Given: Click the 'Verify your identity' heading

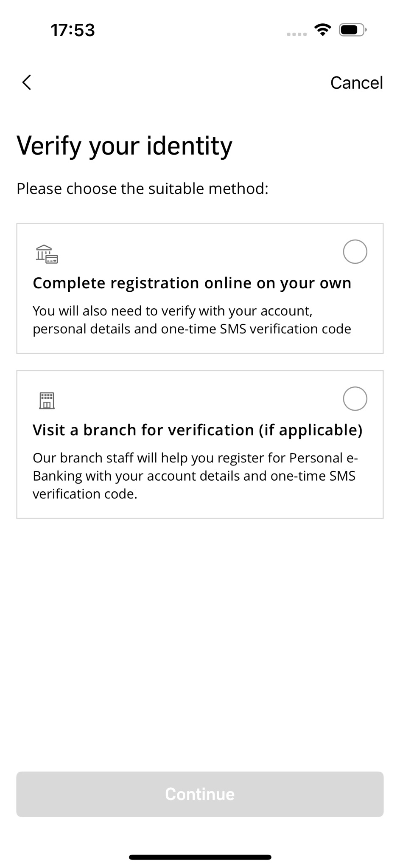Looking at the screenshot, I should 124,146.
